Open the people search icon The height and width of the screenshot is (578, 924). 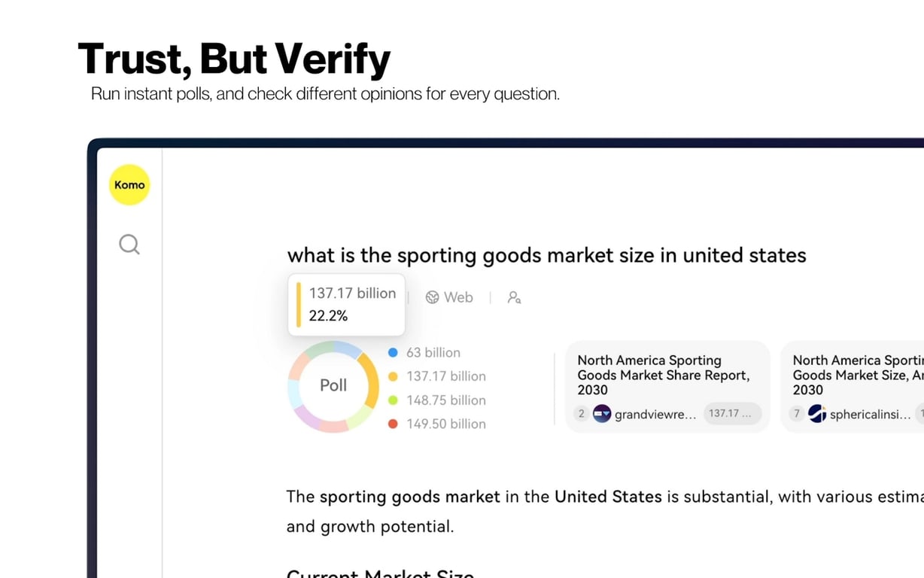pos(514,297)
